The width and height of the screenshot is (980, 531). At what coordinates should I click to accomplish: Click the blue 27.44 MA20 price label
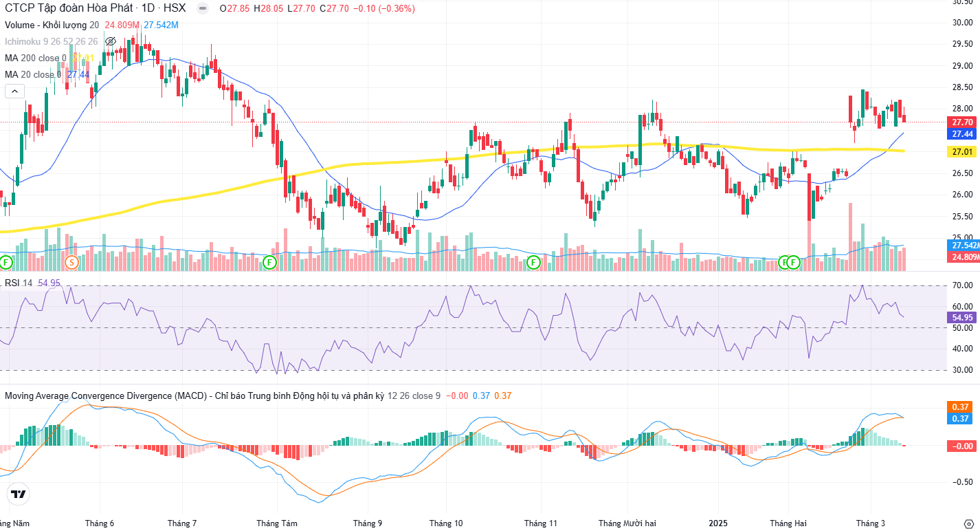(962, 134)
